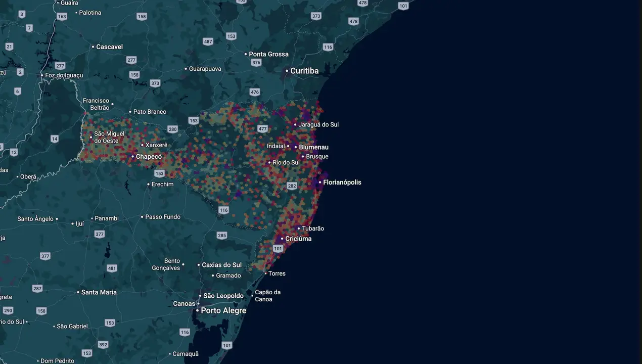The image size is (642, 364).
Task: Select the Criciúma map label
Action: pyautogui.click(x=298, y=239)
